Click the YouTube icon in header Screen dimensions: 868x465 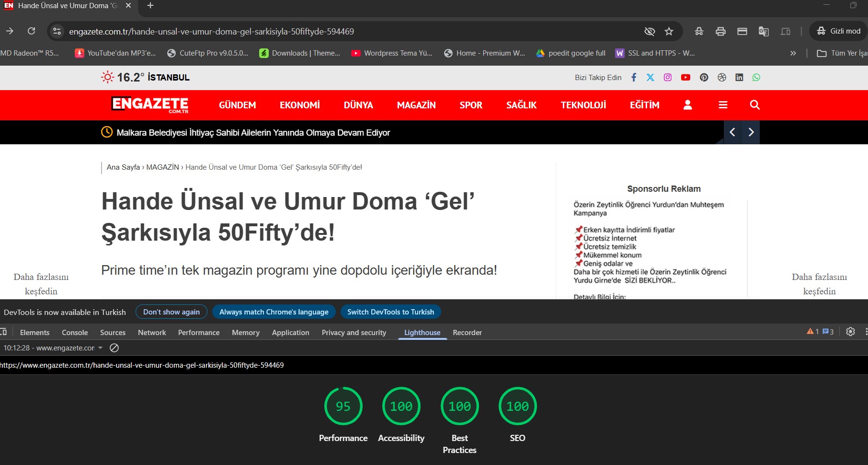point(685,78)
